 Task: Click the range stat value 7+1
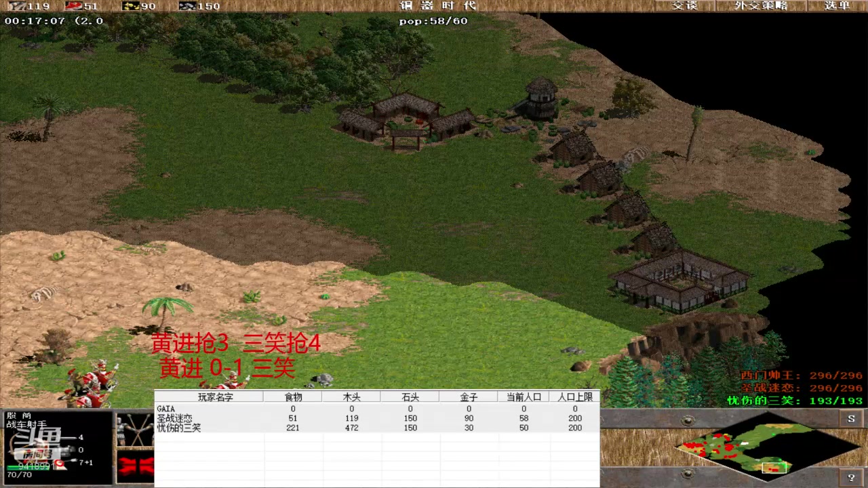point(86,462)
